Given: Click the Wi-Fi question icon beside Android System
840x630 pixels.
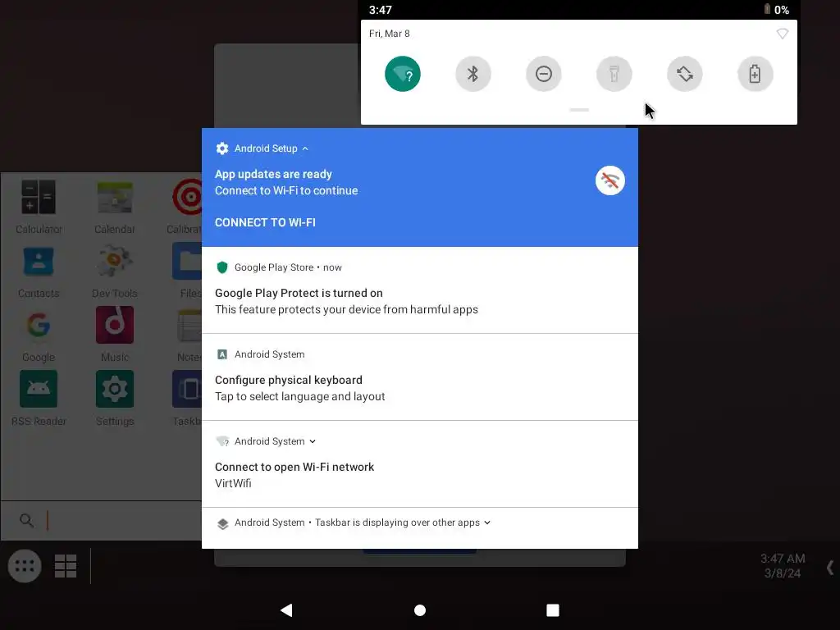Looking at the screenshot, I should click(x=222, y=441).
